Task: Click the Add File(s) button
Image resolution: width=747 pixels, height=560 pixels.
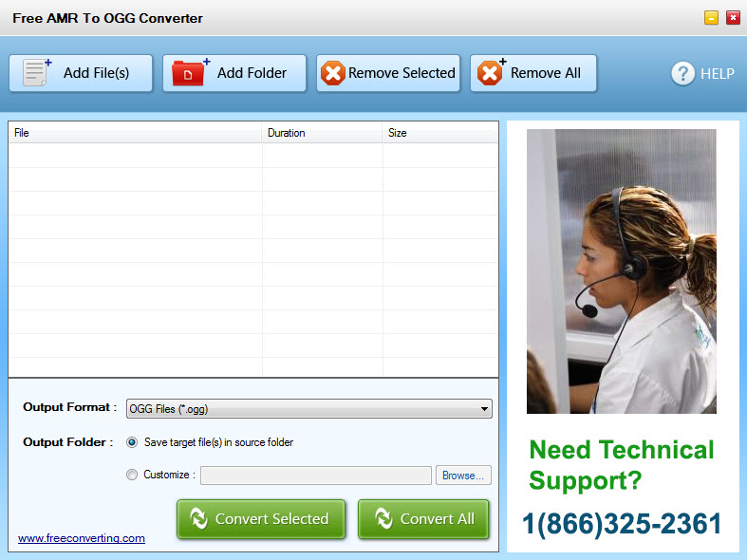Action: click(81, 73)
